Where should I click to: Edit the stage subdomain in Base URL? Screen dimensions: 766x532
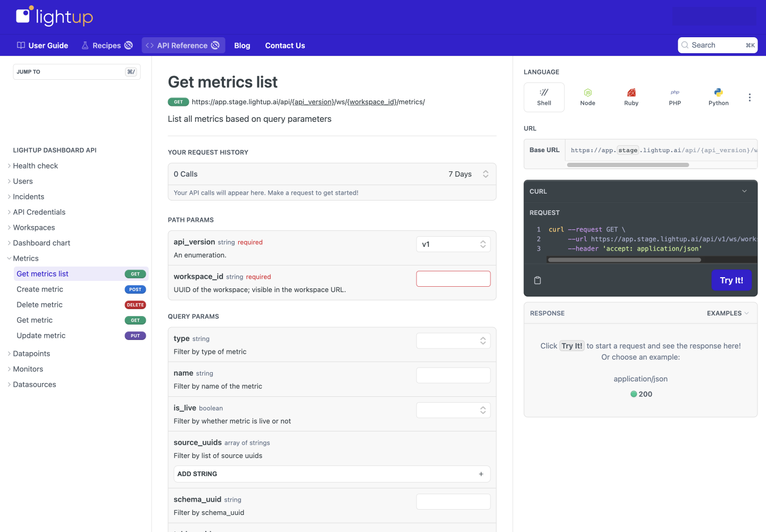point(628,151)
